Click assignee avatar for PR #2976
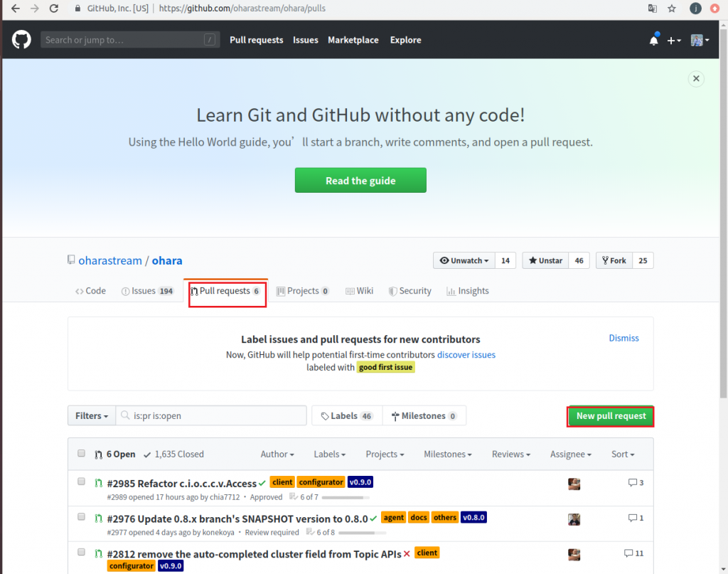Viewport: 728px width, 574px height. point(574,519)
